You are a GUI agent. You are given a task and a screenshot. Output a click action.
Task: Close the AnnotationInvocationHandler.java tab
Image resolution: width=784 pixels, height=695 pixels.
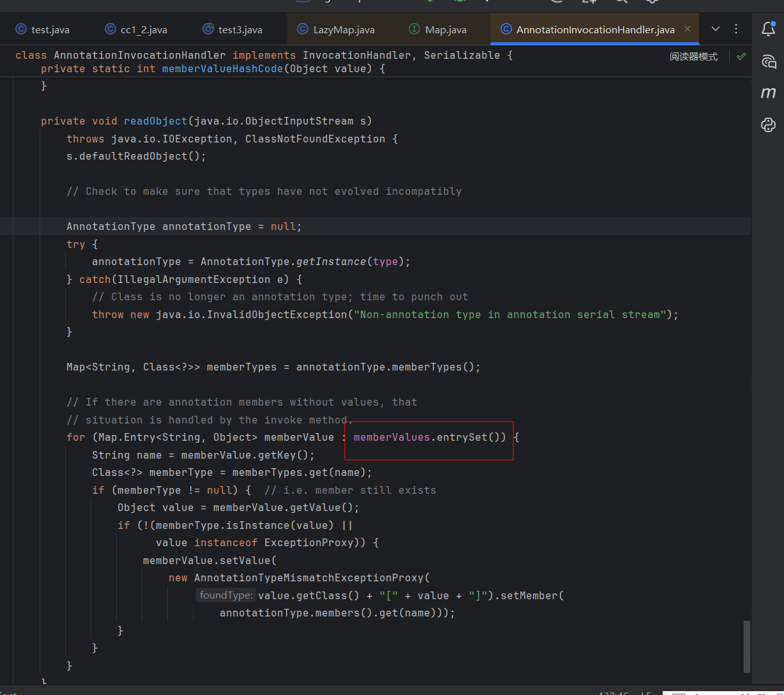(688, 29)
